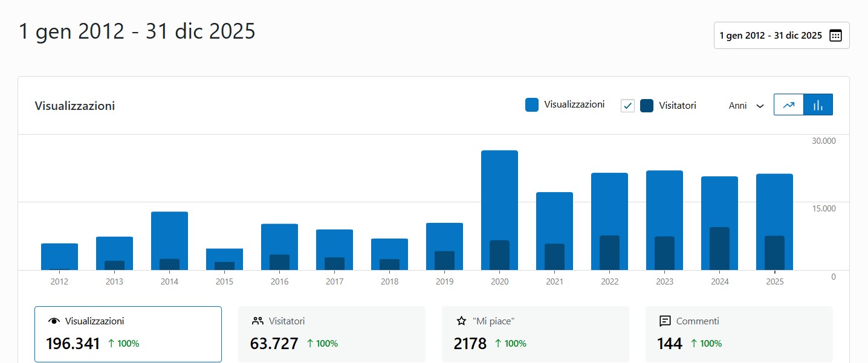This screenshot has width=868, height=363.
Task: Switch to bar chart view
Action: click(x=818, y=105)
